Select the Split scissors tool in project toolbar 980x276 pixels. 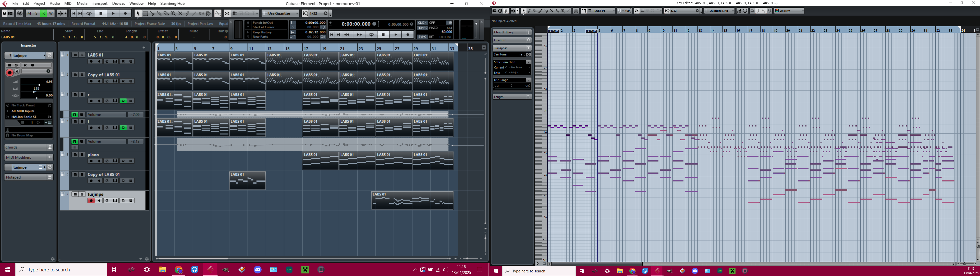[x=152, y=13]
